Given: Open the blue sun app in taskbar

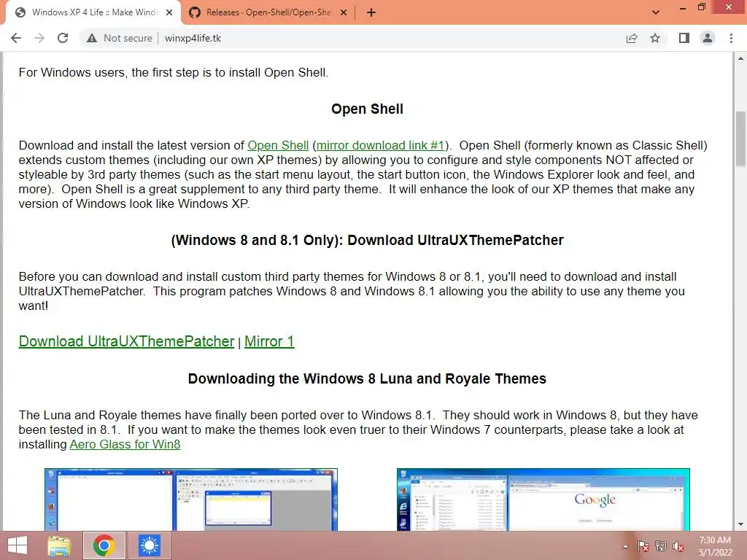Looking at the screenshot, I should tap(149, 545).
